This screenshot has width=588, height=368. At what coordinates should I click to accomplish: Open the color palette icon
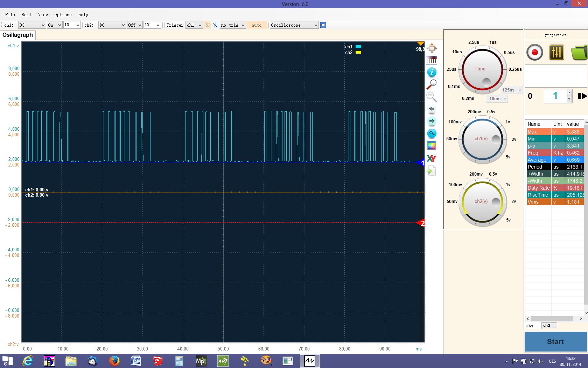click(x=432, y=146)
